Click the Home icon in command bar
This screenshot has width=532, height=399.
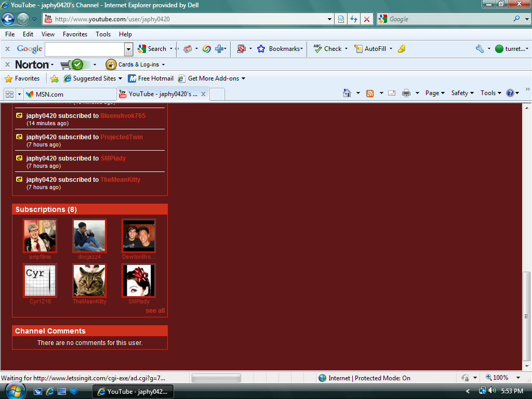coord(347,93)
